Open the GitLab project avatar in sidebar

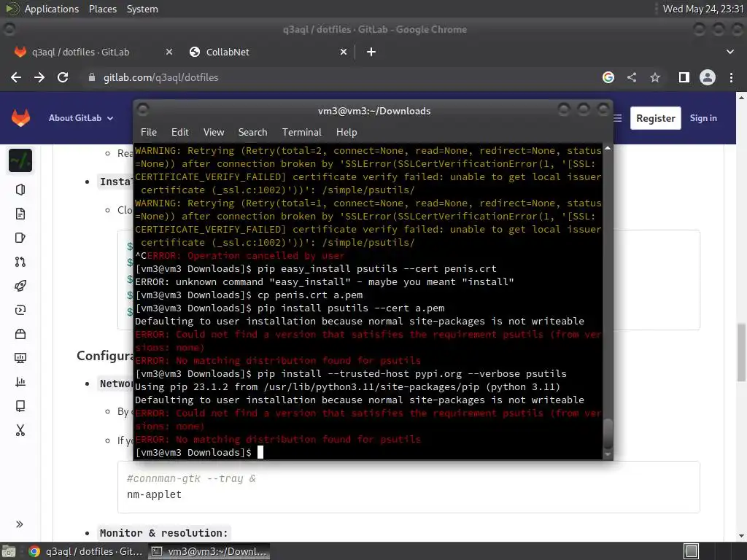pyautogui.click(x=20, y=160)
